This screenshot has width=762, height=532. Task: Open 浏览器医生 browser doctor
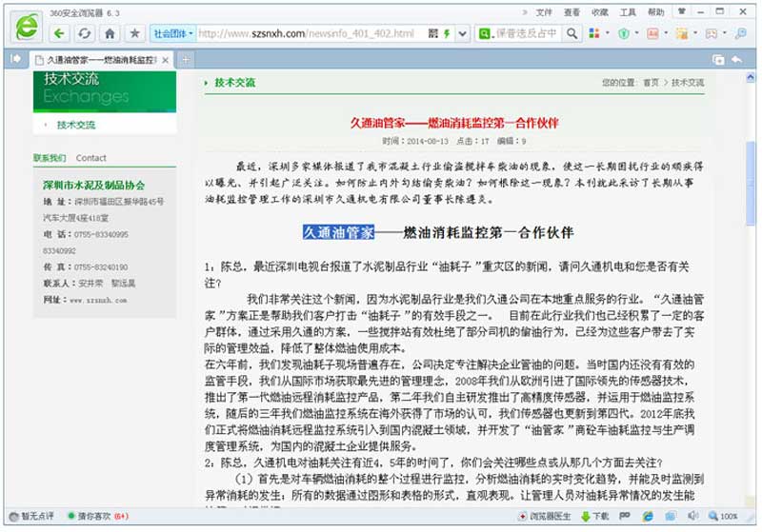(x=549, y=516)
